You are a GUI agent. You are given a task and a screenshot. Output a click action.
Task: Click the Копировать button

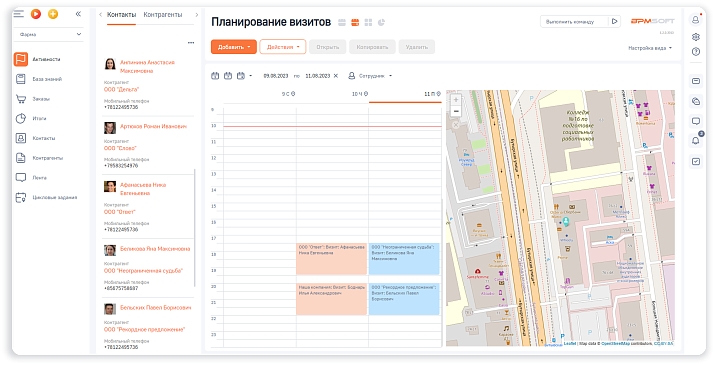point(372,47)
